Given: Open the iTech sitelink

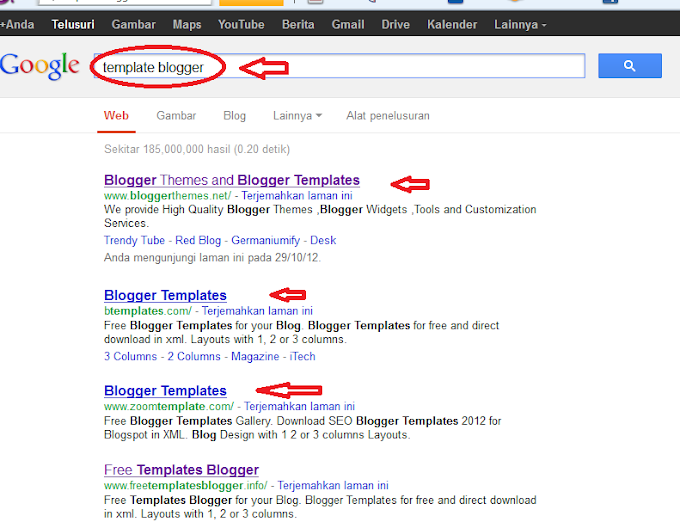Looking at the screenshot, I should coord(302,356).
